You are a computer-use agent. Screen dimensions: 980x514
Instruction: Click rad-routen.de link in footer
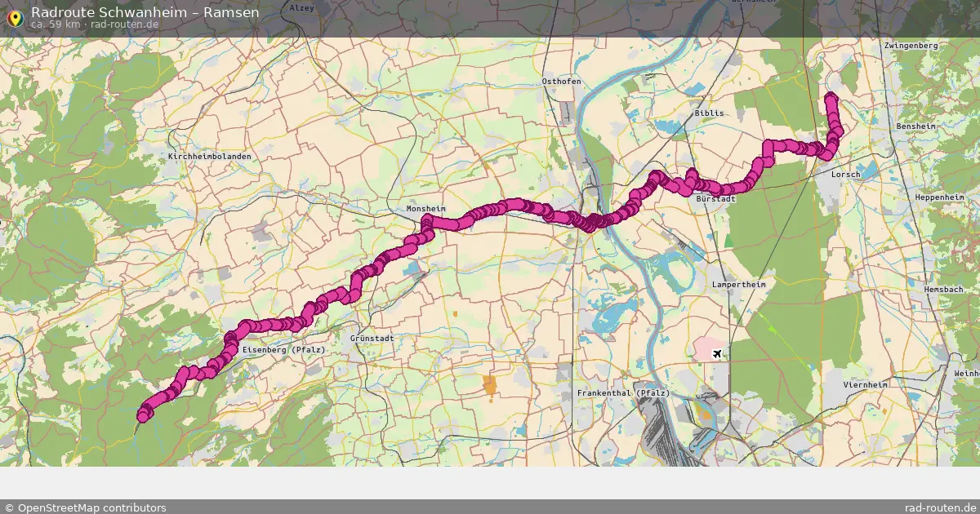pyautogui.click(x=942, y=507)
